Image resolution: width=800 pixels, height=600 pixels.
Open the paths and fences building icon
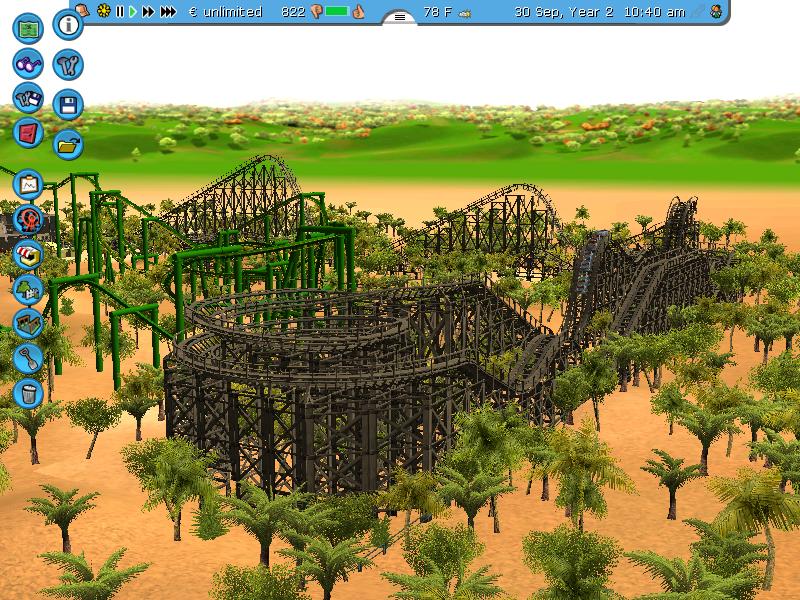pos(28,323)
